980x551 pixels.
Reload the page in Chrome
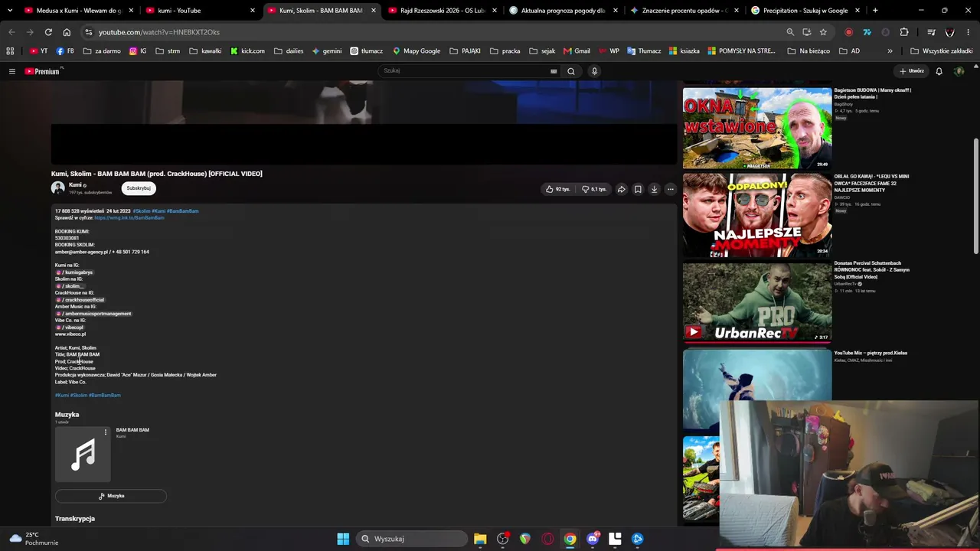pyautogui.click(x=48, y=32)
